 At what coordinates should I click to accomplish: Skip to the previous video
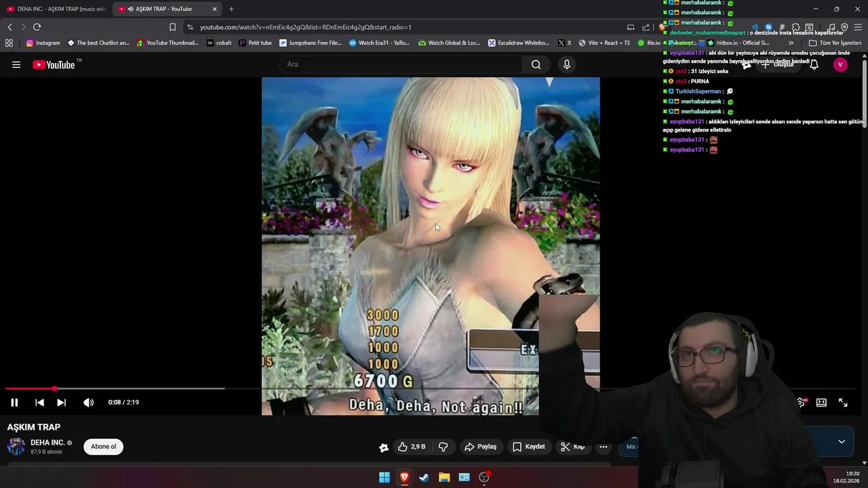click(39, 402)
